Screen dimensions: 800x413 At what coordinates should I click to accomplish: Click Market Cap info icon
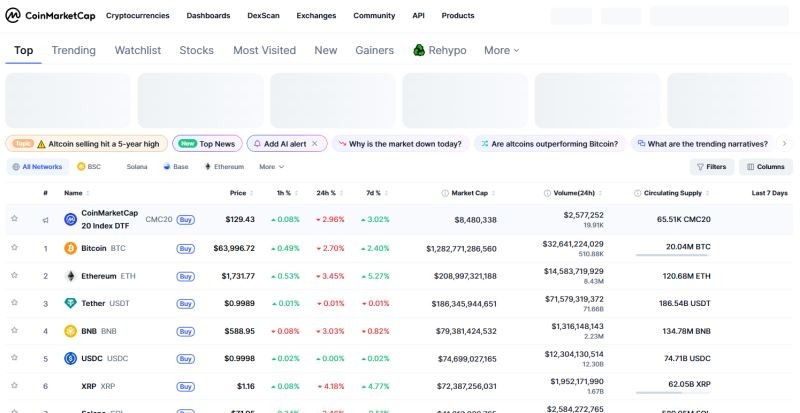(x=445, y=193)
